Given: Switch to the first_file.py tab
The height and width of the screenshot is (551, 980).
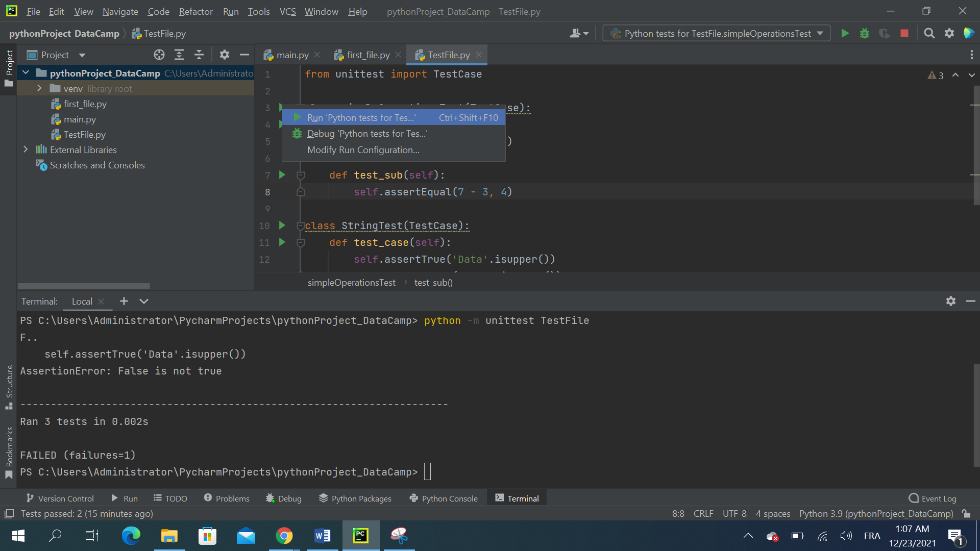Looking at the screenshot, I should click(x=366, y=55).
